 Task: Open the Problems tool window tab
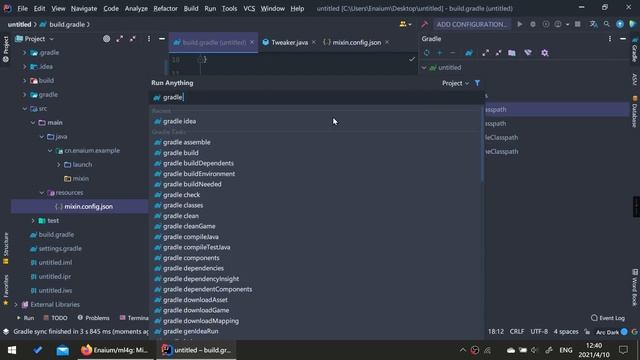93,318
